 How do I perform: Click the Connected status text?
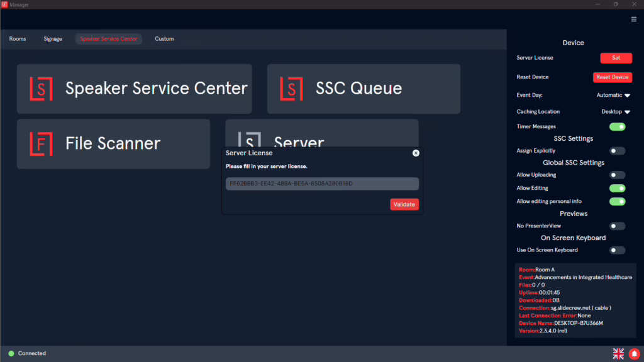(32, 353)
